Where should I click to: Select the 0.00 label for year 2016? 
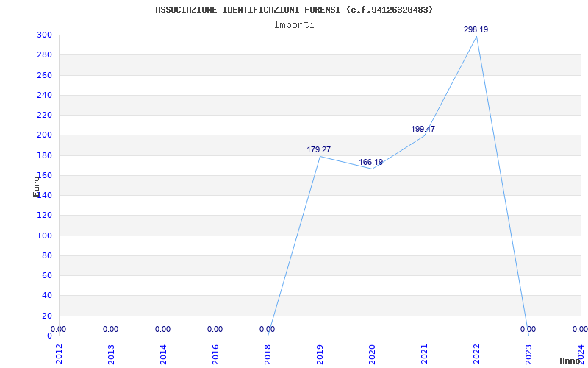(x=215, y=329)
